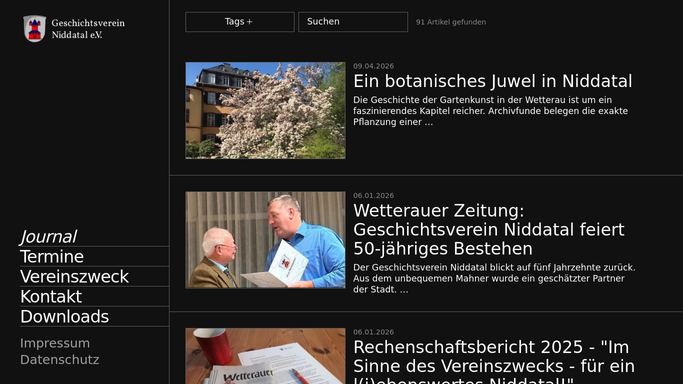Open the Impressum link
The image size is (683, 384).
(55, 343)
